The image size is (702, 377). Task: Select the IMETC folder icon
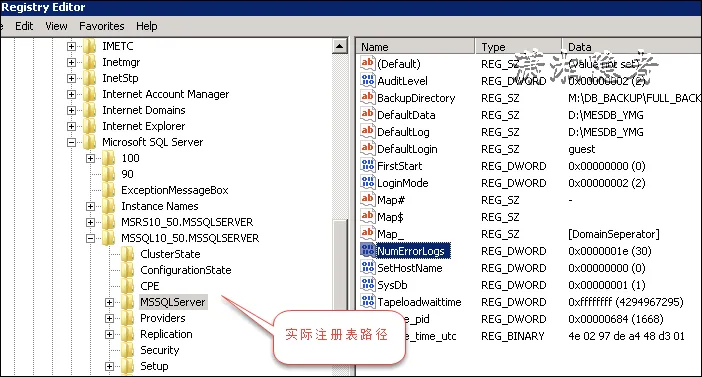point(90,46)
